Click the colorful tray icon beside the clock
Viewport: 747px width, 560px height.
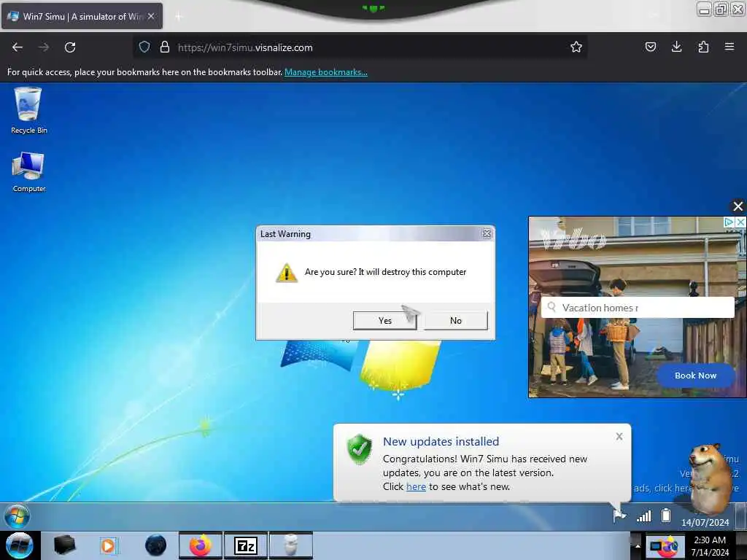click(x=664, y=546)
